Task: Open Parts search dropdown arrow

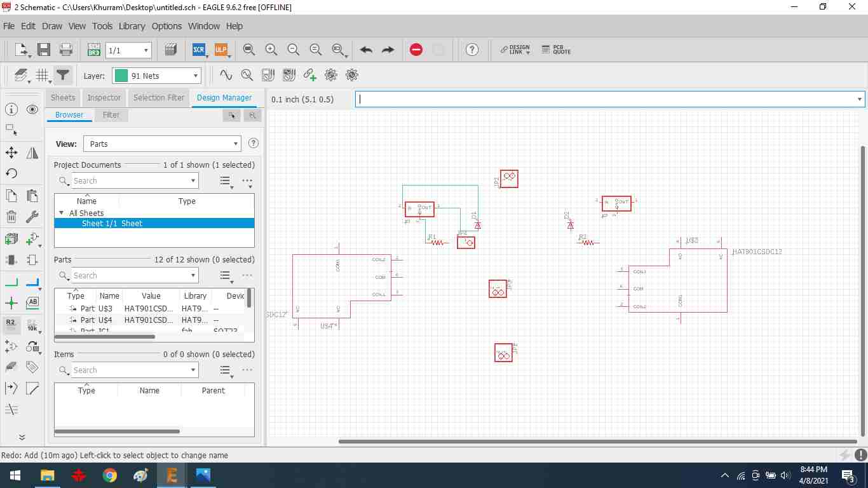Action: coord(193,275)
